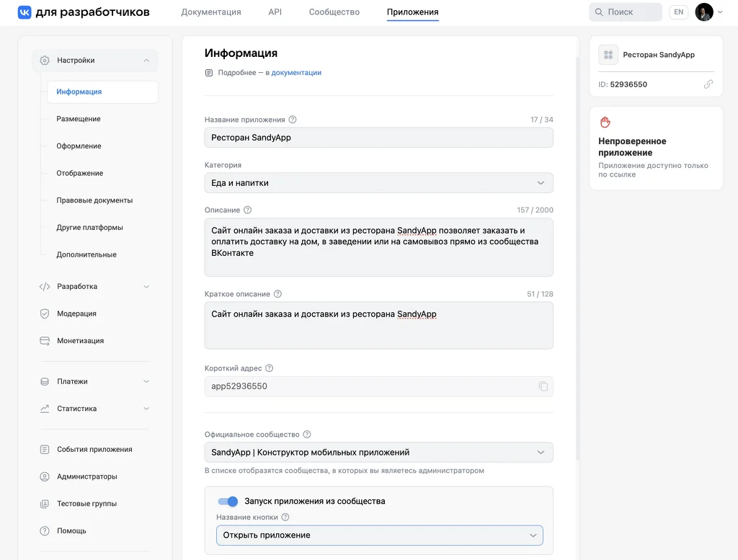Click the Помощь question mark icon
Viewport: 738px width, 560px height.
point(45,531)
